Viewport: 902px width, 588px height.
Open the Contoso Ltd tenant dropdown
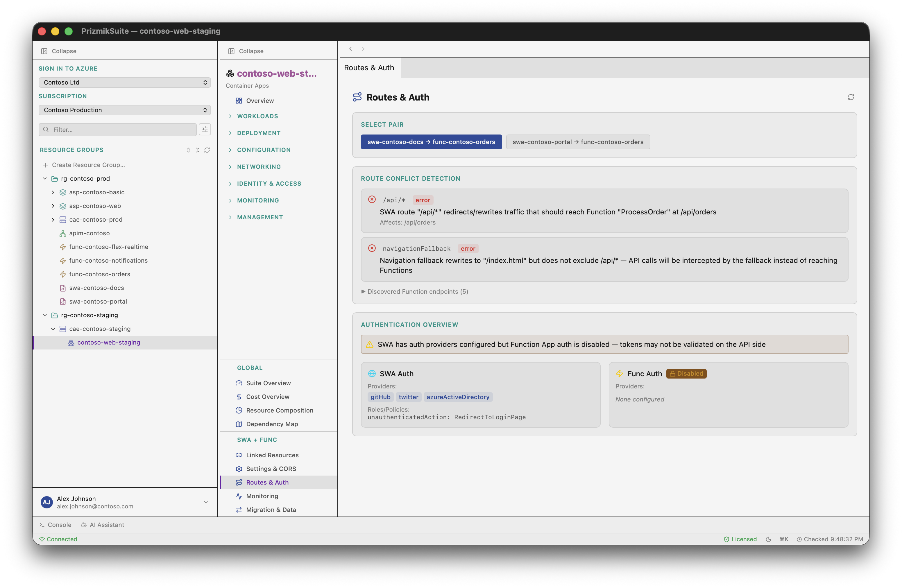[x=125, y=83]
